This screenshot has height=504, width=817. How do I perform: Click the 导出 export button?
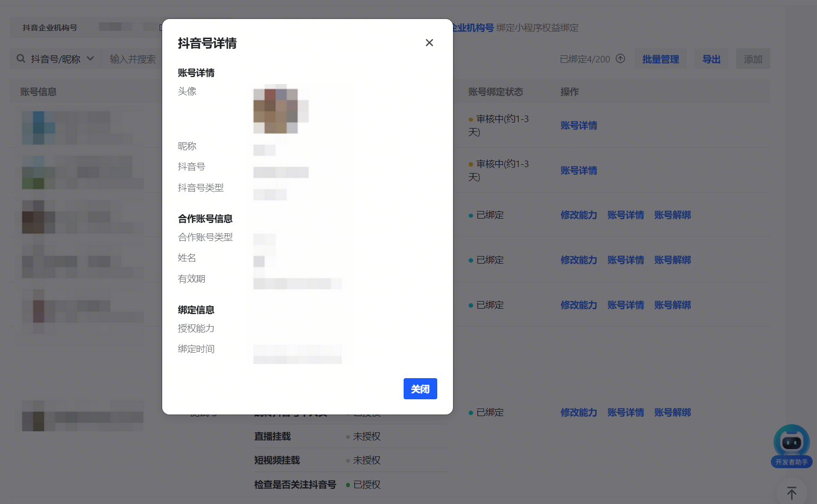click(x=711, y=59)
